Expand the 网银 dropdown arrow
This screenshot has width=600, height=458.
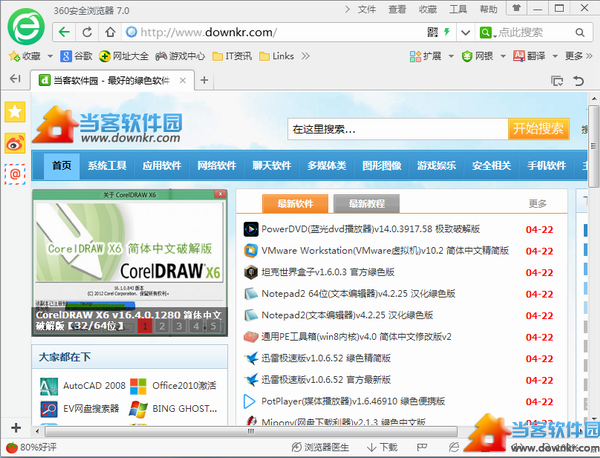tap(503, 56)
